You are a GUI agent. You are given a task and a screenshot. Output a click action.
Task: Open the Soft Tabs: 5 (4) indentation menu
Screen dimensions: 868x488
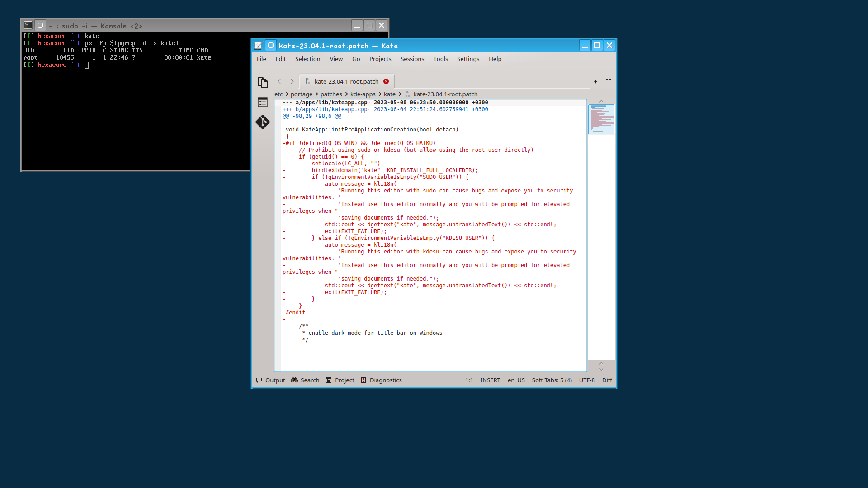pos(552,380)
